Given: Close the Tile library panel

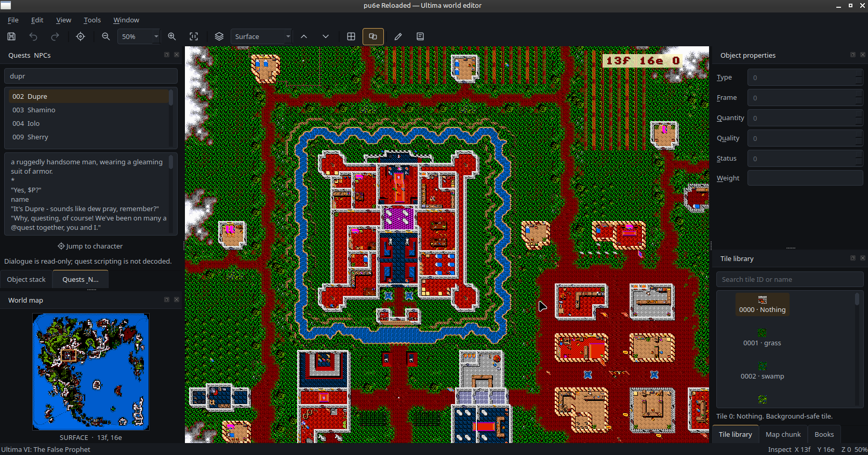Looking at the screenshot, I should pyautogui.click(x=862, y=258).
